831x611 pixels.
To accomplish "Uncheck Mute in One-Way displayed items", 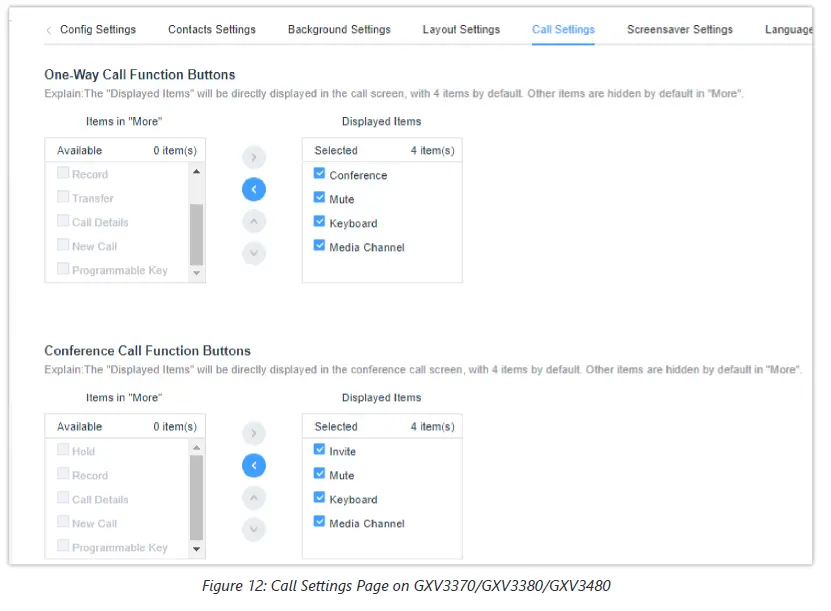I will click(x=319, y=197).
